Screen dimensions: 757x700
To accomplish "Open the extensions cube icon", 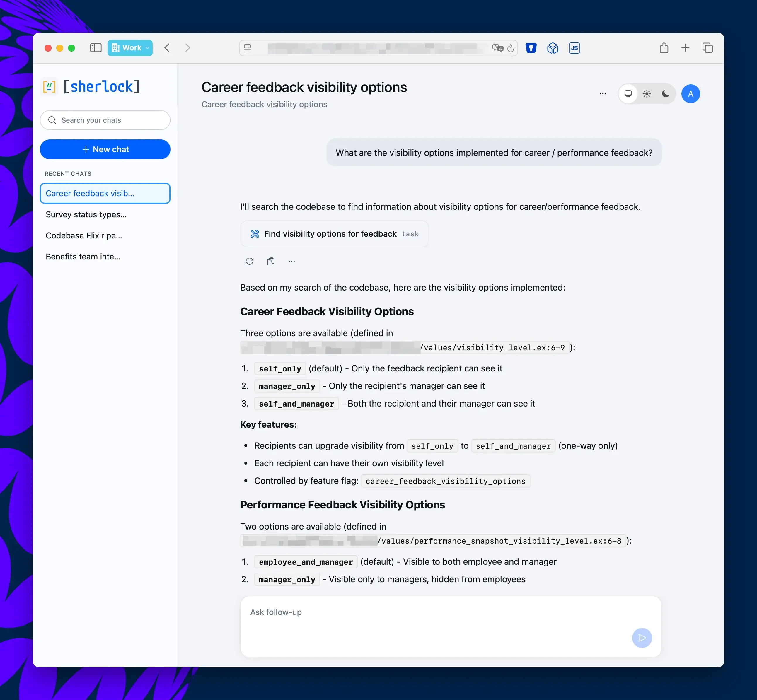I will click(x=553, y=48).
